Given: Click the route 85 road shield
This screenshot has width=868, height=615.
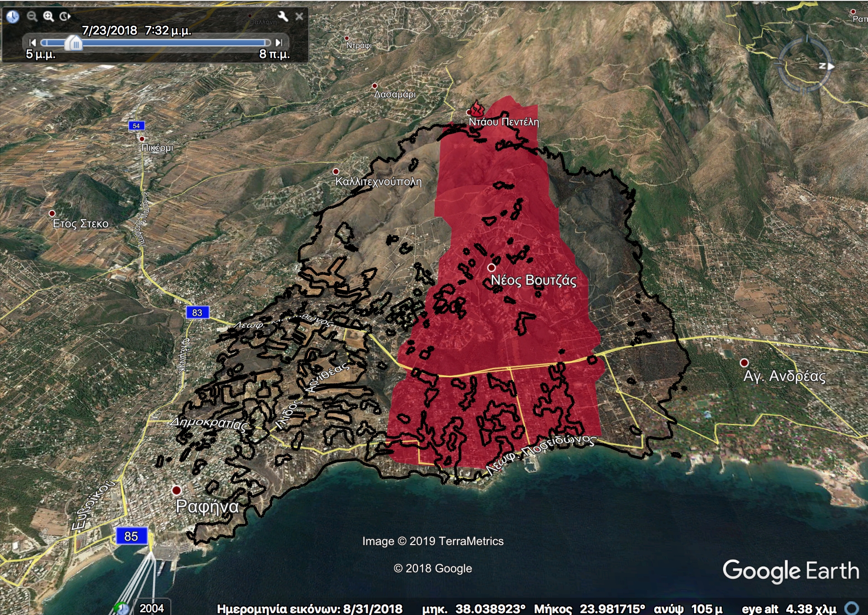Looking at the screenshot, I should 131,536.
